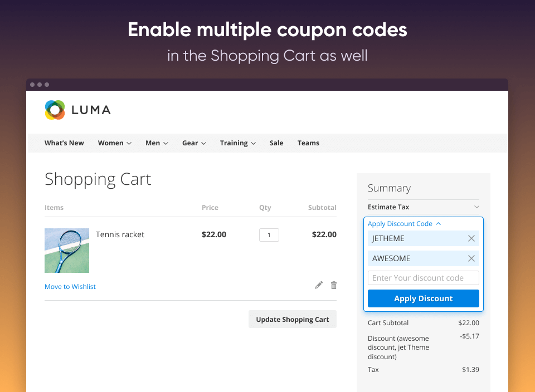Click the Move to Wishlist link
The image size is (535, 392).
[x=70, y=286]
